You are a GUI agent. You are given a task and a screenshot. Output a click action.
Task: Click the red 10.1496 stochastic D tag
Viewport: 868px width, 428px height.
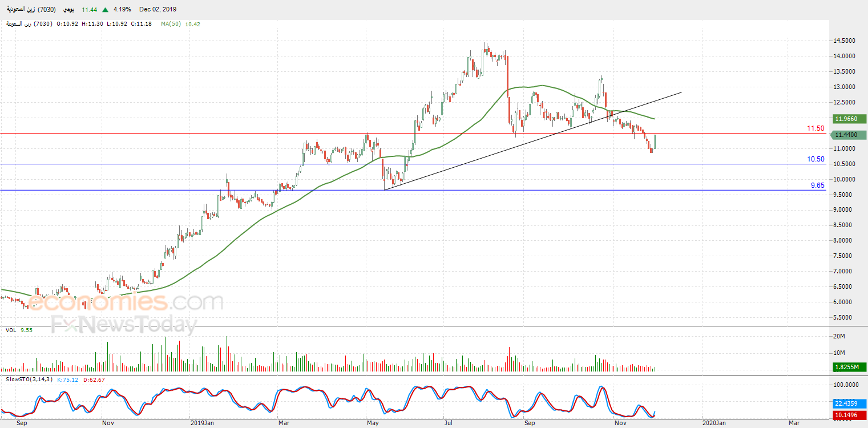[x=849, y=415]
